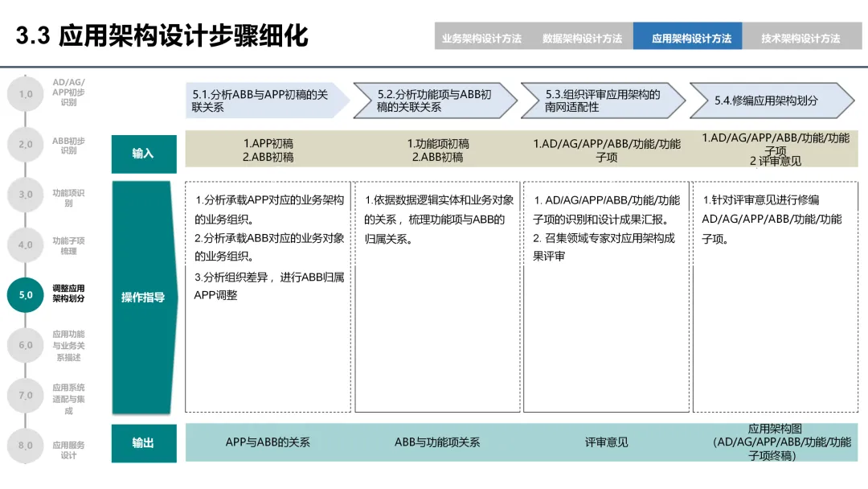The width and height of the screenshot is (868, 489).
Task: Click step circle 4.0
Action: coord(26,244)
